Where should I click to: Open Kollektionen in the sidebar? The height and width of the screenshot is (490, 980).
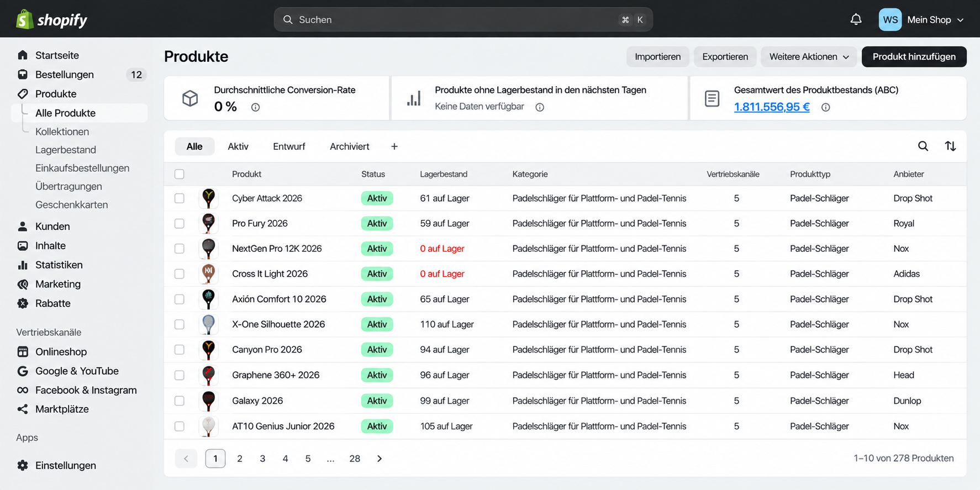tap(62, 132)
